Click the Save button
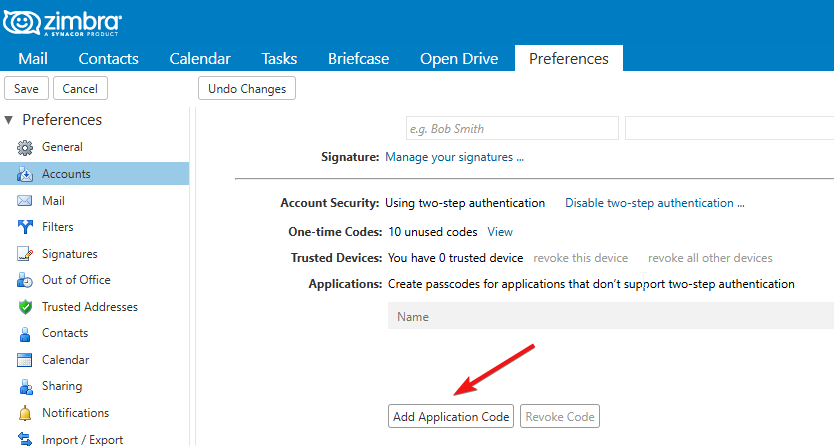Screen dimensions: 834x446 26,89
